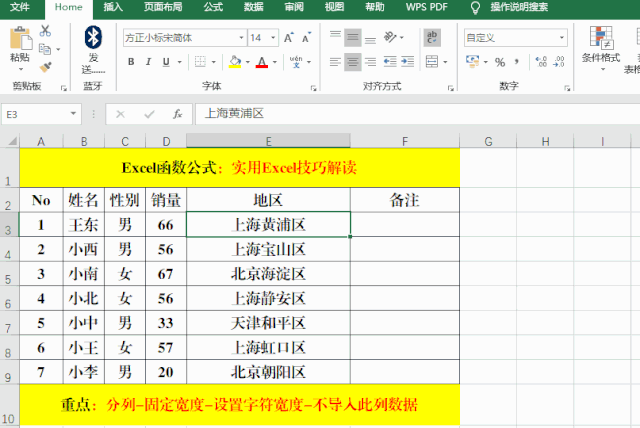Viewport: 640px width, 428px height.
Task: Click the 备注 header cell
Action: (404, 200)
